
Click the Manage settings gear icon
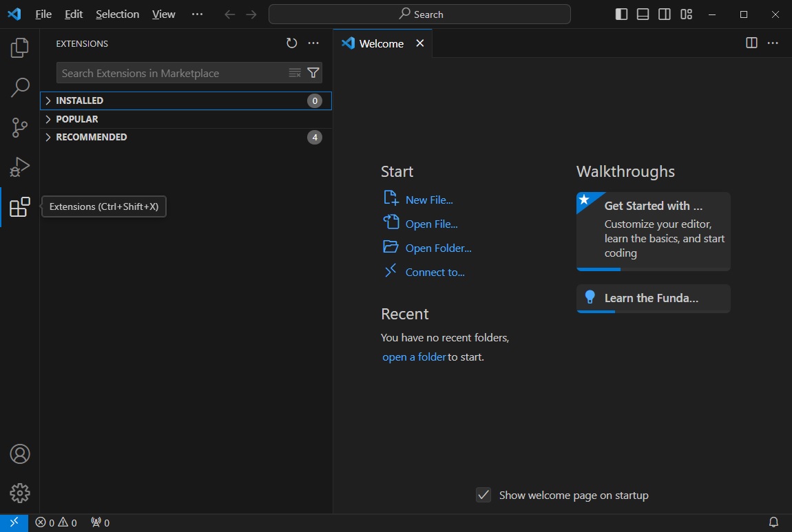[x=20, y=493]
